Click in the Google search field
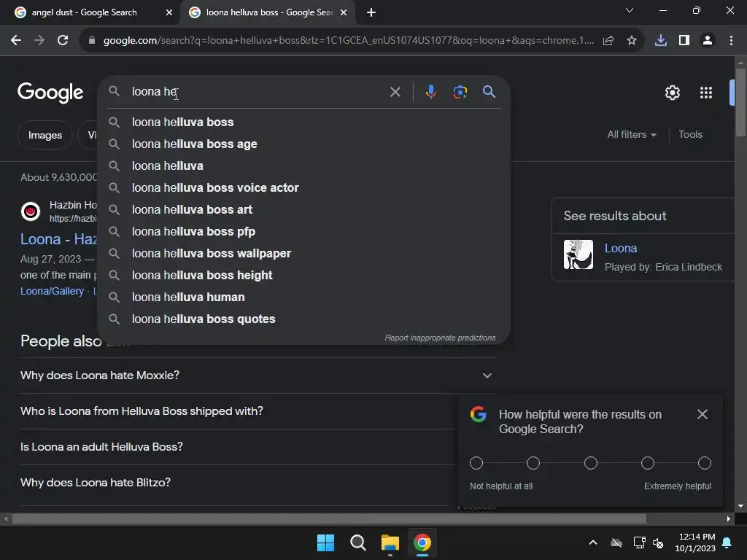 coord(258,92)
